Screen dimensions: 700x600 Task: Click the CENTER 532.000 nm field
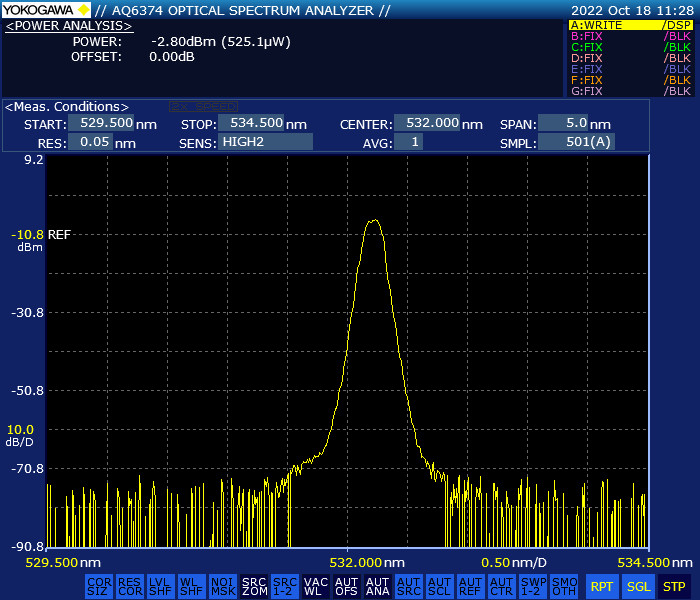coord(427,124)
